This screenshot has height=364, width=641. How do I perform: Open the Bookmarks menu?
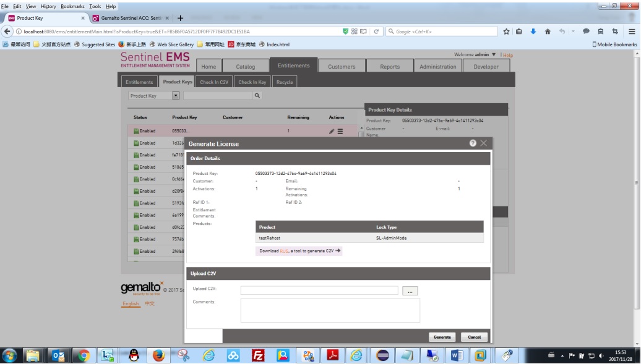coord(72,6)
